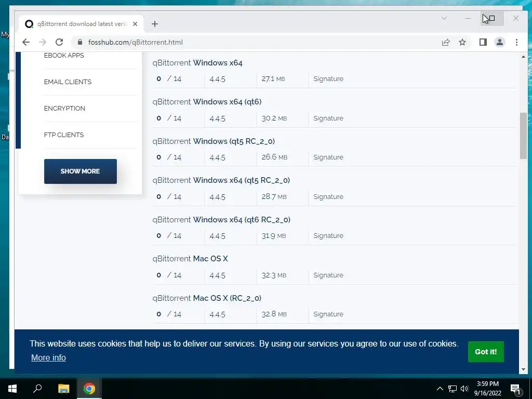532x399 pixels.
Task: Open the tab search dropdown arrow
Action: click(x=444, y=18)
